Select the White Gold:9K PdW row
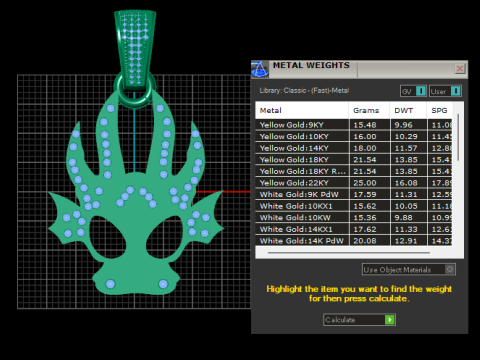This screenshot has height=360, width=480. coord(354,194)
